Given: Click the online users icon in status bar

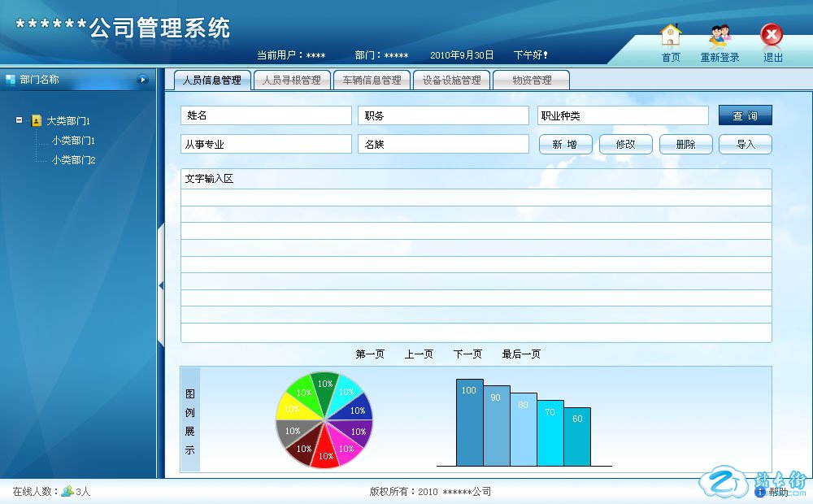Looking at the screenshot, I should (67, 491).
